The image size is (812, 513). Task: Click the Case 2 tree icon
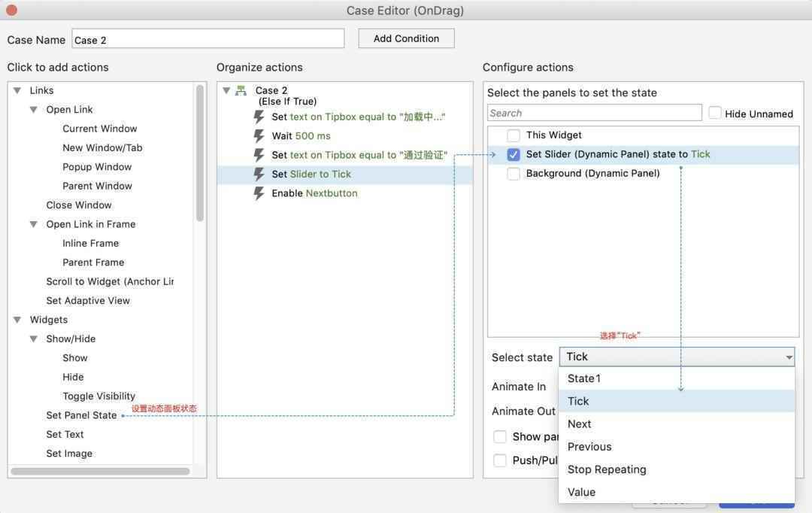coord(241,91)
